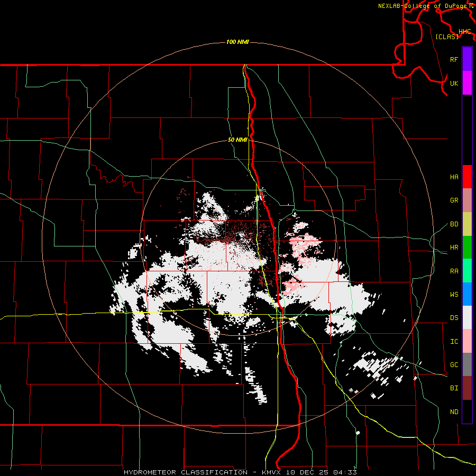Click the UK magenta color swatch

(467, 83)
